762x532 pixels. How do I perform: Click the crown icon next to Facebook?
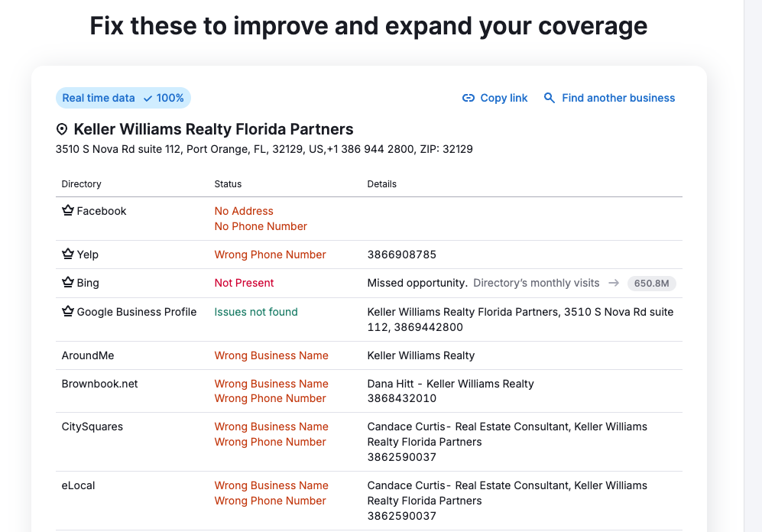pos(67,211)
